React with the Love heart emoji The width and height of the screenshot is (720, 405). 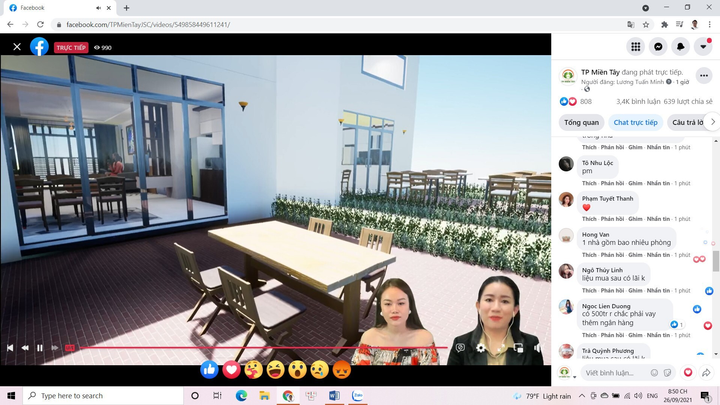[x=231, y=370]
